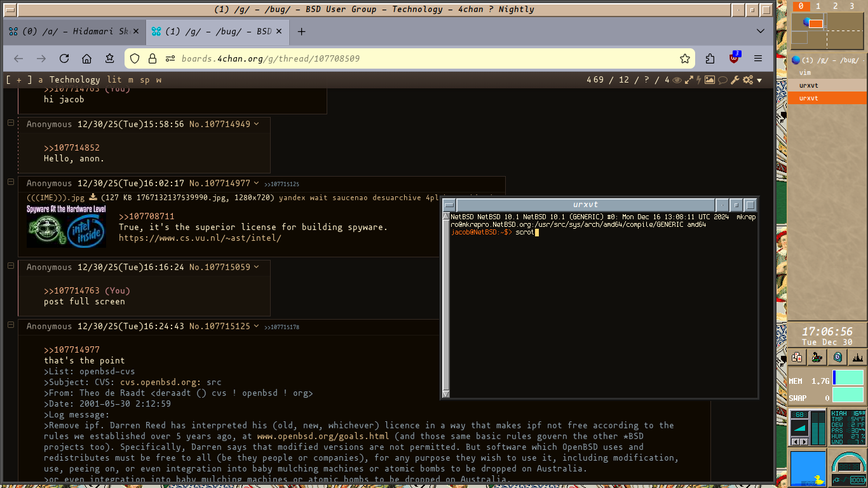This screenshot has width=868, height=488.
Task: Switch to the /a/ Hidamari tab
Action: pyautogui.click(x=75, y=32)
